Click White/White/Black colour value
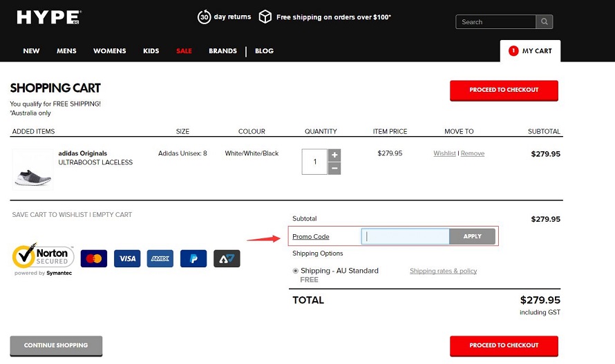 click(252, 153)
